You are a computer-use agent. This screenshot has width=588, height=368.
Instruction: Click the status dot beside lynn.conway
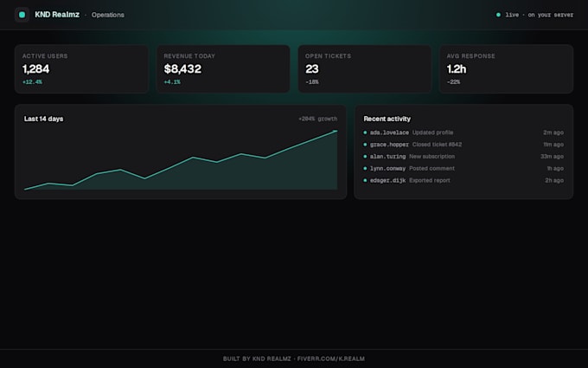[365, 169]
